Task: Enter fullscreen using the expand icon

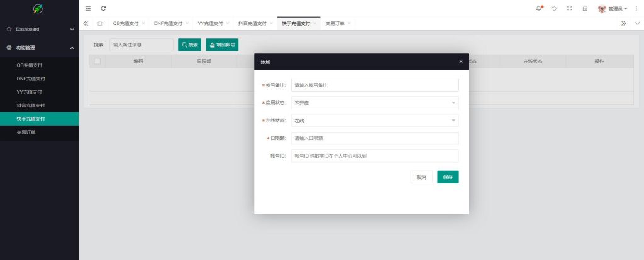Action: coord(569,8)
